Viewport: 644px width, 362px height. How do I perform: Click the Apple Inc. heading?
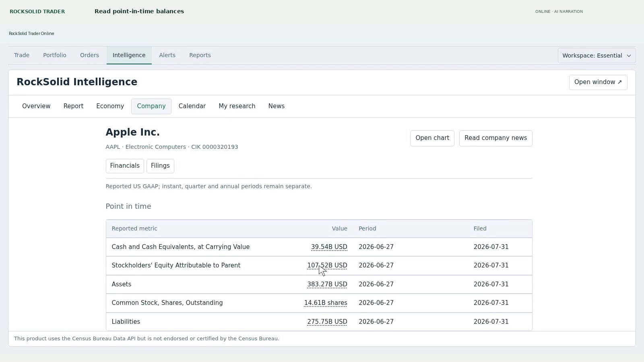coord(132,132)
